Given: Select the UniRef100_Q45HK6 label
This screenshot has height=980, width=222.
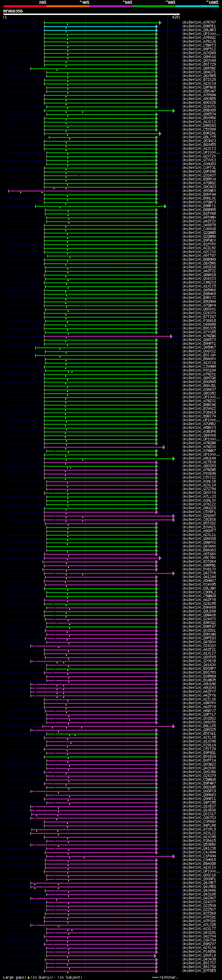Looking at the screenshot, I should tap(199, 290).
